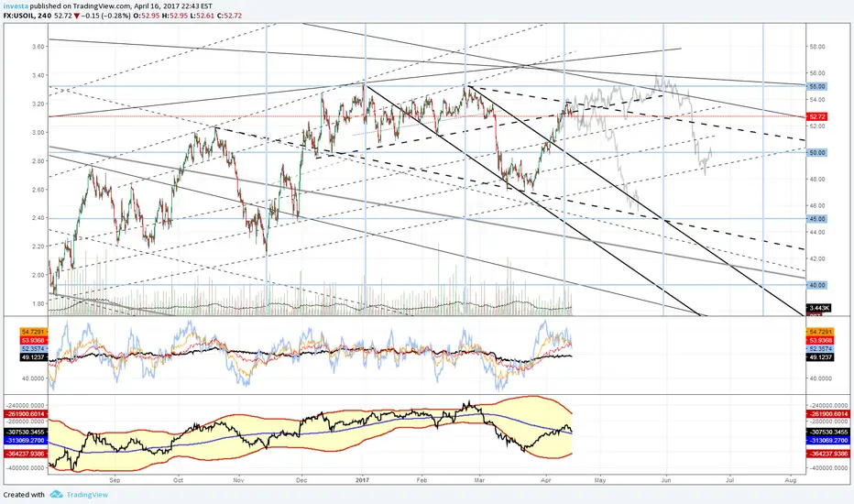
Task: Click the C:52.72 close price value
Action: pyautogui.click(x=229, y=16)
